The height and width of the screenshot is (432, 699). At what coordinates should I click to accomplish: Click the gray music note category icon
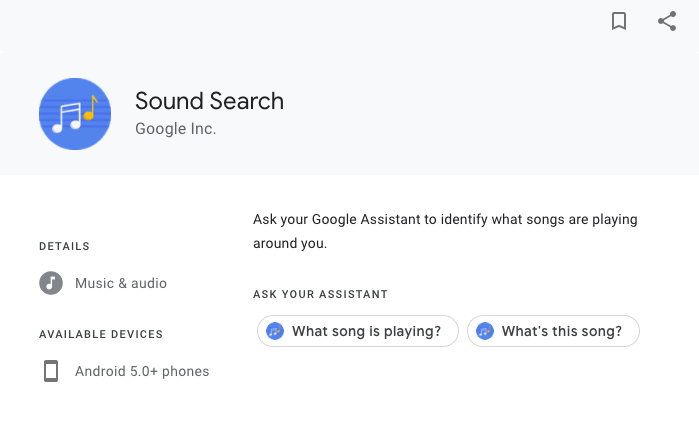point(51,283)
